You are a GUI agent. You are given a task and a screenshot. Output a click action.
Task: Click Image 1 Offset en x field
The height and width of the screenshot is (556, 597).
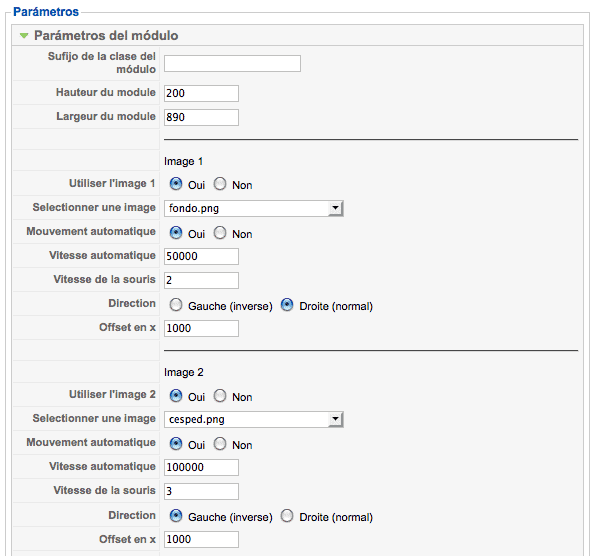pos(201,328)
